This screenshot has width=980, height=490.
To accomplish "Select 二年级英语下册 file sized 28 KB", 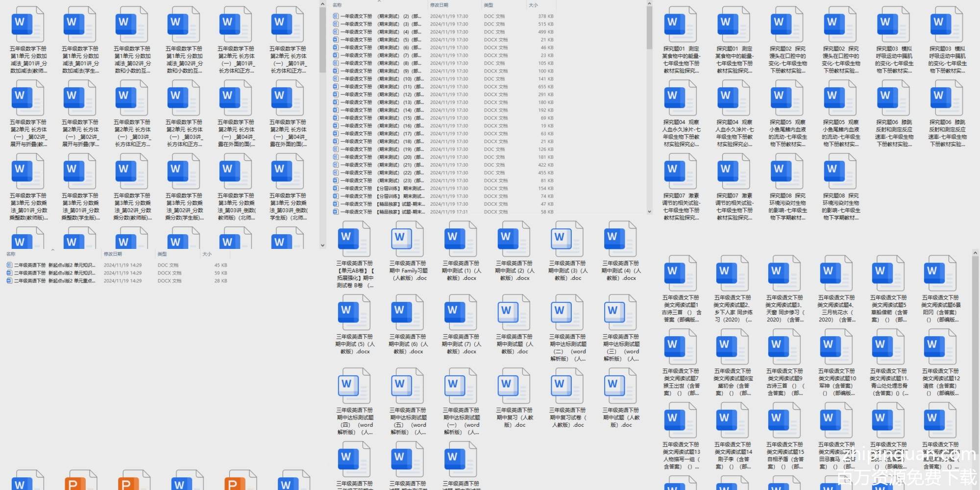I will (x=54, y=281).
